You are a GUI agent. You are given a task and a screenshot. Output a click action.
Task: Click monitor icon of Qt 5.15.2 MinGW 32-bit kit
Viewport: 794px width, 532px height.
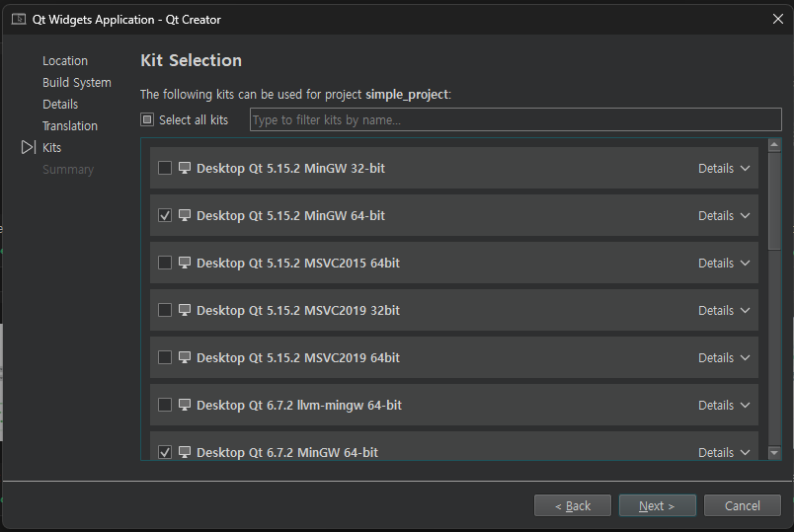click(184, 168)
